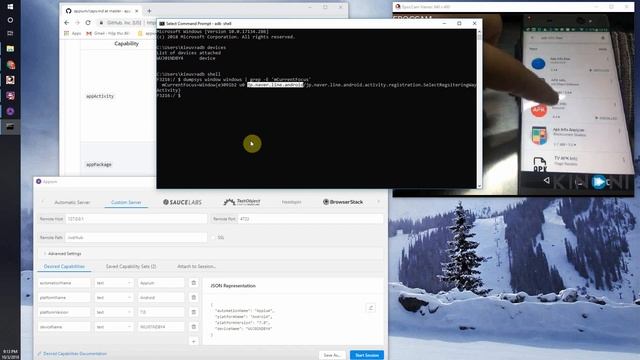Viewport: 640px width, 360px height.
Task: Open the Attach to Session tab
Action: [197, 267]
